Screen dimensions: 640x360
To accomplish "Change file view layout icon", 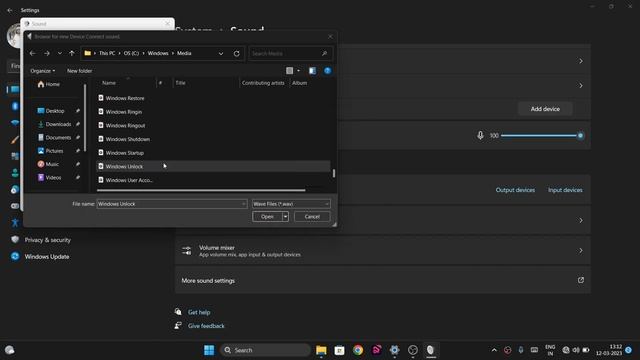I will [x=289, y=71].
